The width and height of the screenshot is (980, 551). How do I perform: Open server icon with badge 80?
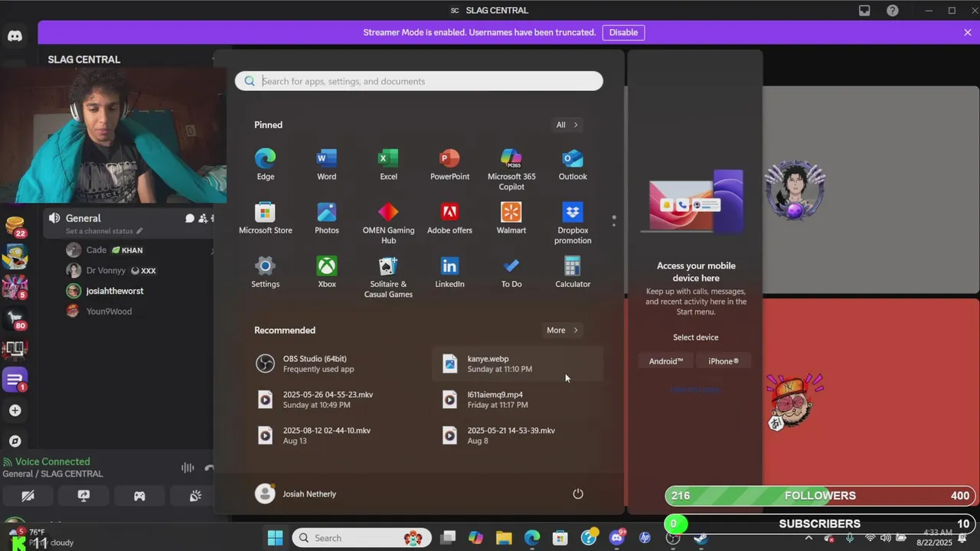point(15,319)
